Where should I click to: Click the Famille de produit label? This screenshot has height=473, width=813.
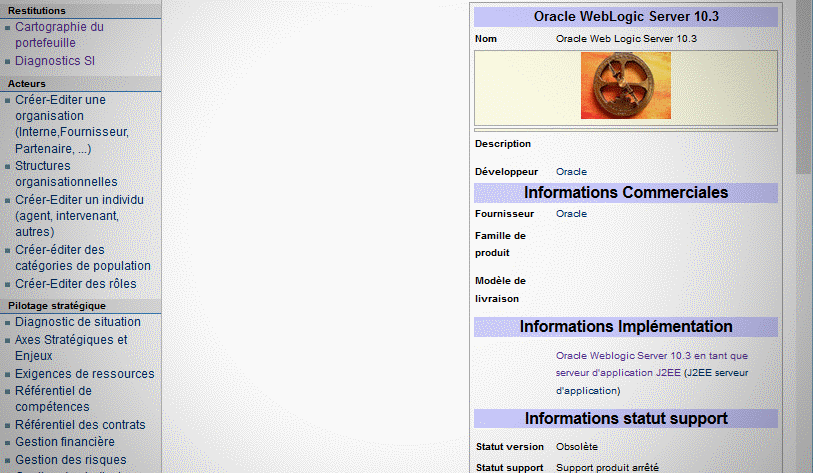pos(500,244)
